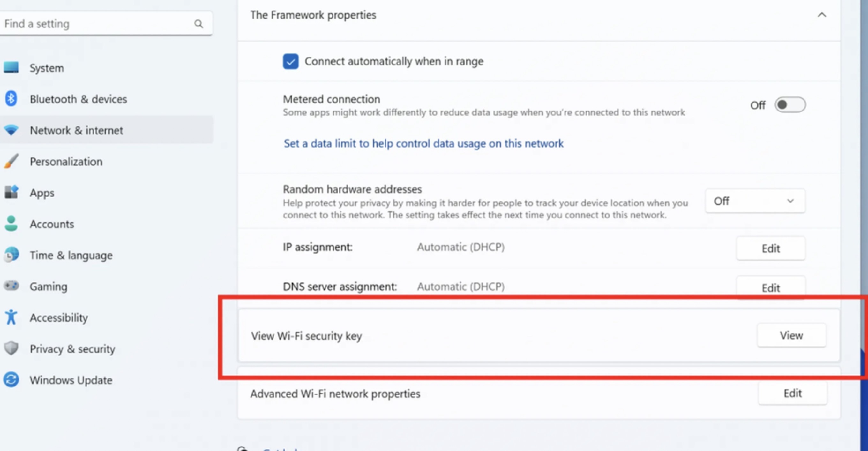Uncheck Connect automatically when in range
The width and height of the screenshot is (868, 451).
click(290, 61)
